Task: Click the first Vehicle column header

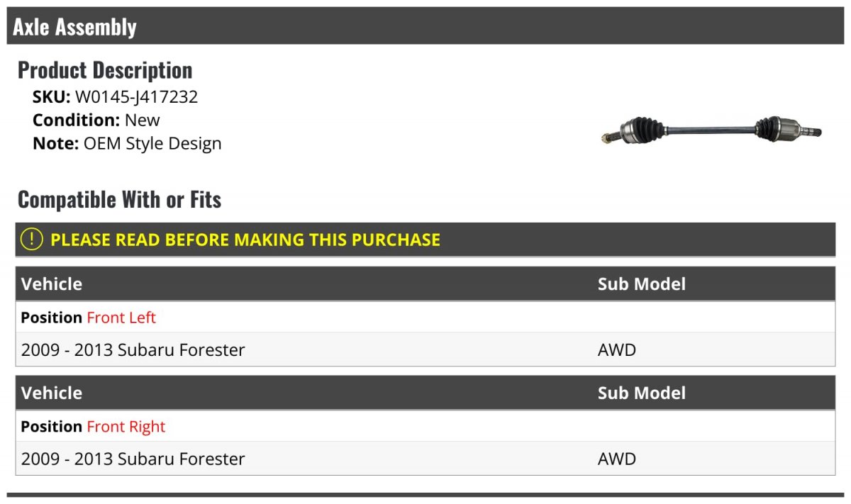Action: pos(52,284)
